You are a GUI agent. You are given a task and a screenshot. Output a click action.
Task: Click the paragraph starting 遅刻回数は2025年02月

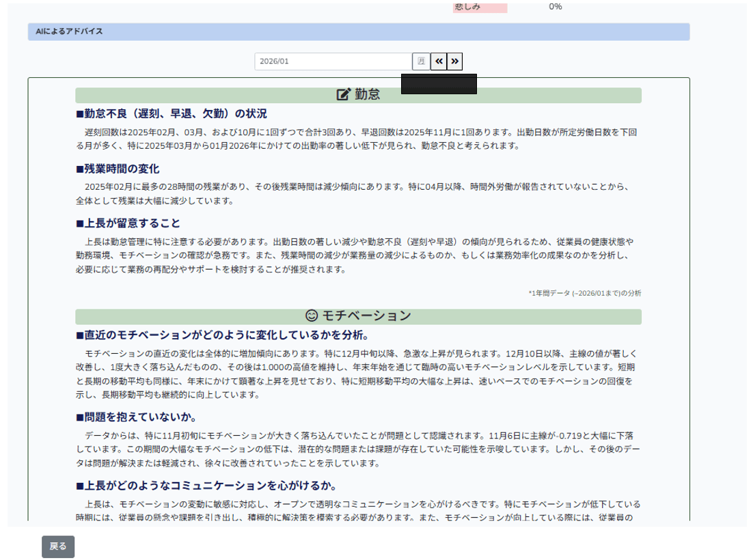pyautogui.click(x=357, y=139)
